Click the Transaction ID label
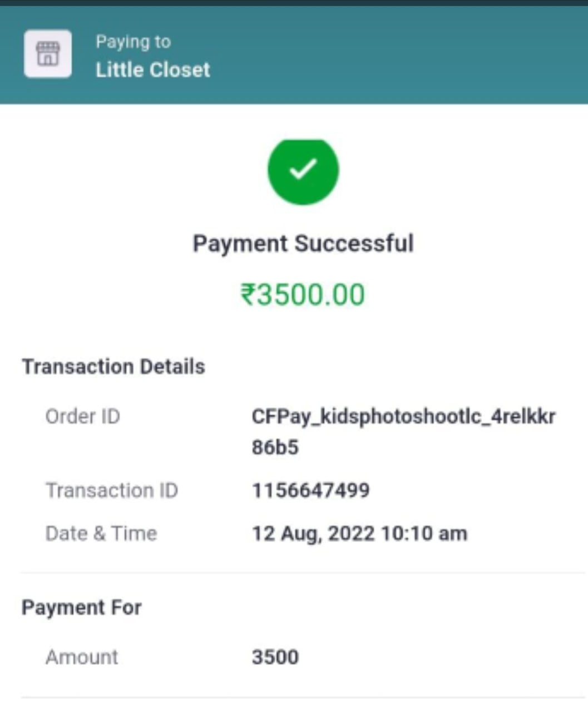 (111, 490)
